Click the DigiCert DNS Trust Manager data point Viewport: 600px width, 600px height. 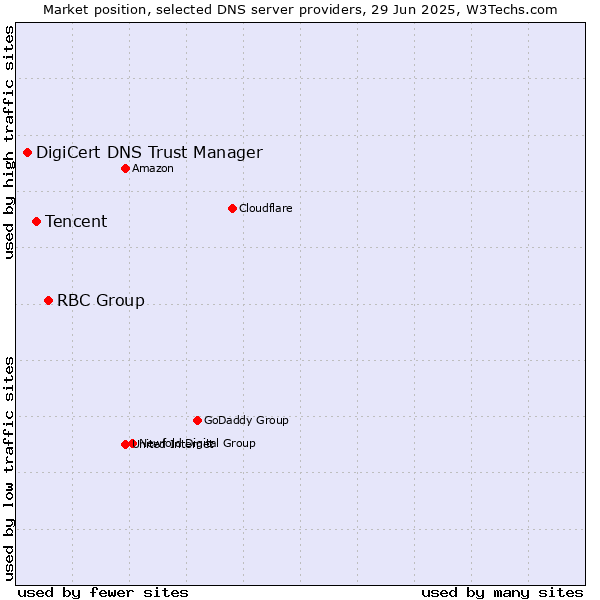click(x=27, y=153)
